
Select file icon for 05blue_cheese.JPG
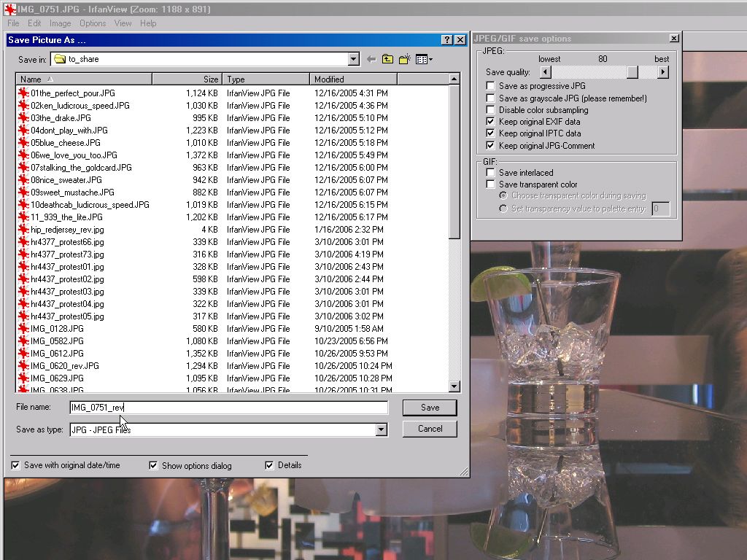click(23, 142)
